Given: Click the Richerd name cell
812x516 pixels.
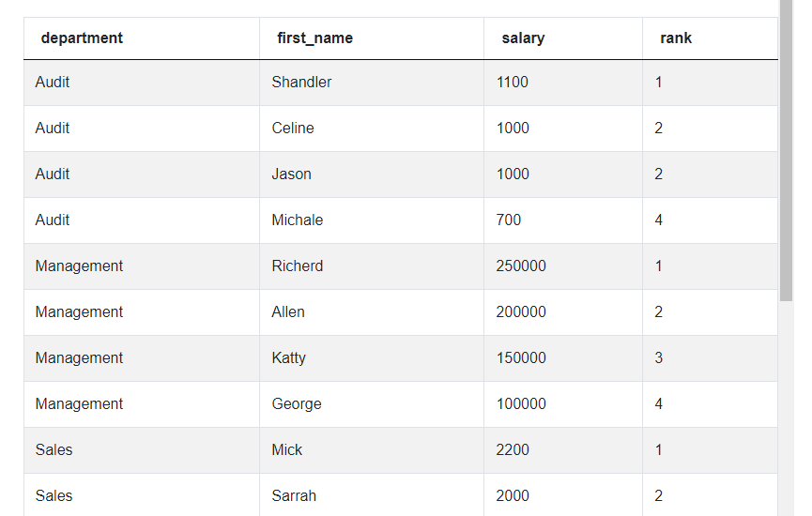Looking at the screenshot, I should 297,266.
